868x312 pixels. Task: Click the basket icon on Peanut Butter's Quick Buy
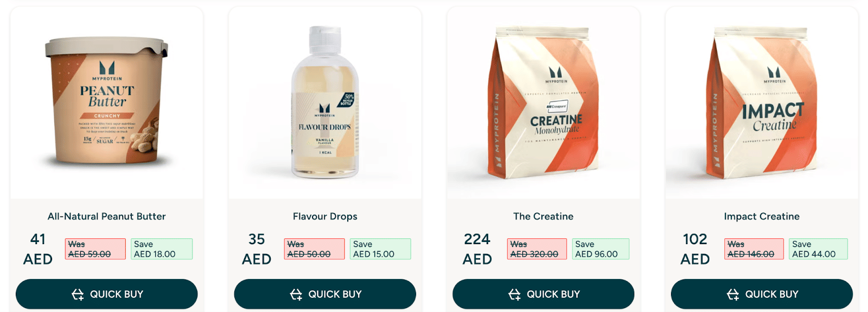pos(78,294)
